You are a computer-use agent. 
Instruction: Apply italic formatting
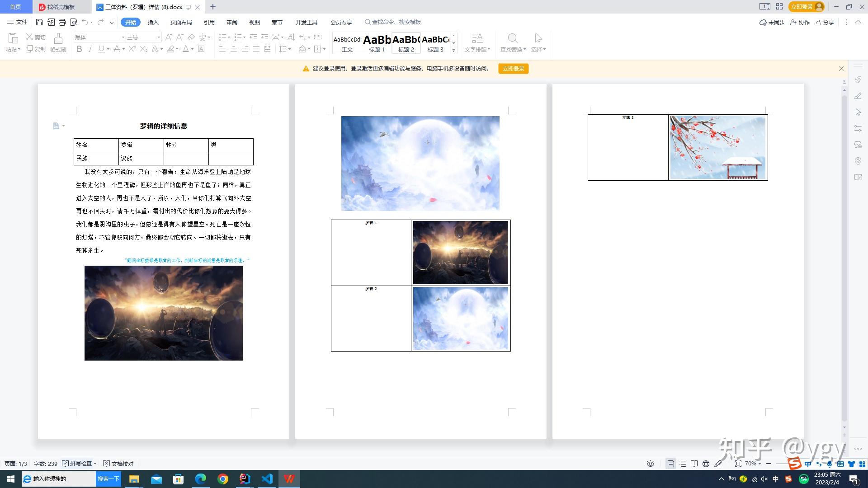point(90,49)
